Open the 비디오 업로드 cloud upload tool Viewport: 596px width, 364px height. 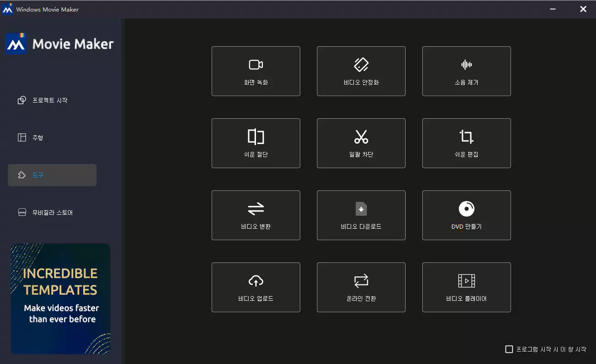pyautogui.click(x=256, y=287)
